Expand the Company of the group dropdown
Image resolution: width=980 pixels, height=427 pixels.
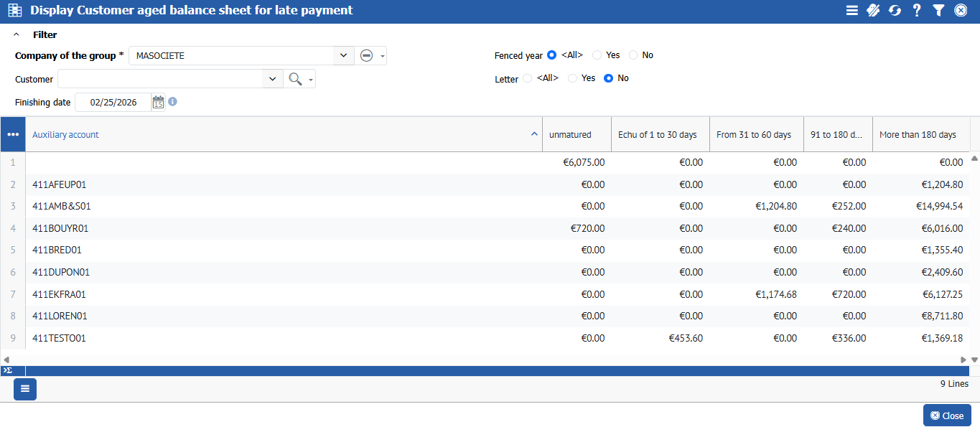click(x=343, y=56)
